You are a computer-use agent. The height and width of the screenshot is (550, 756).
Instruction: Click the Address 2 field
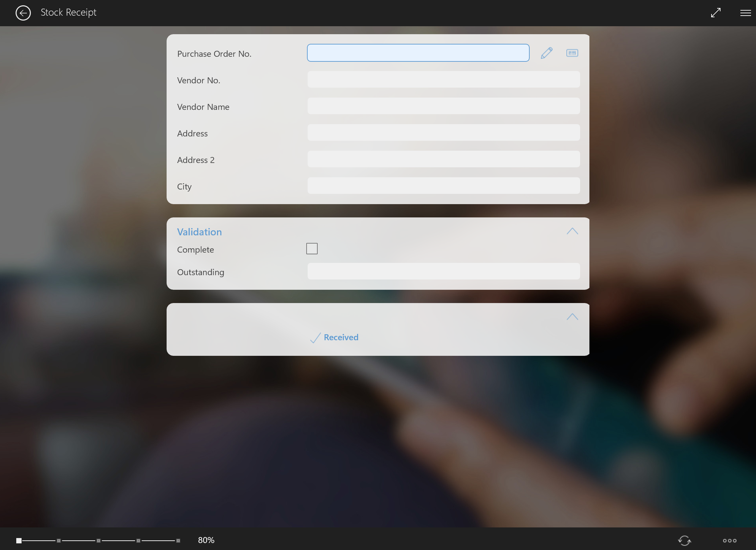[x=443, y=159]
